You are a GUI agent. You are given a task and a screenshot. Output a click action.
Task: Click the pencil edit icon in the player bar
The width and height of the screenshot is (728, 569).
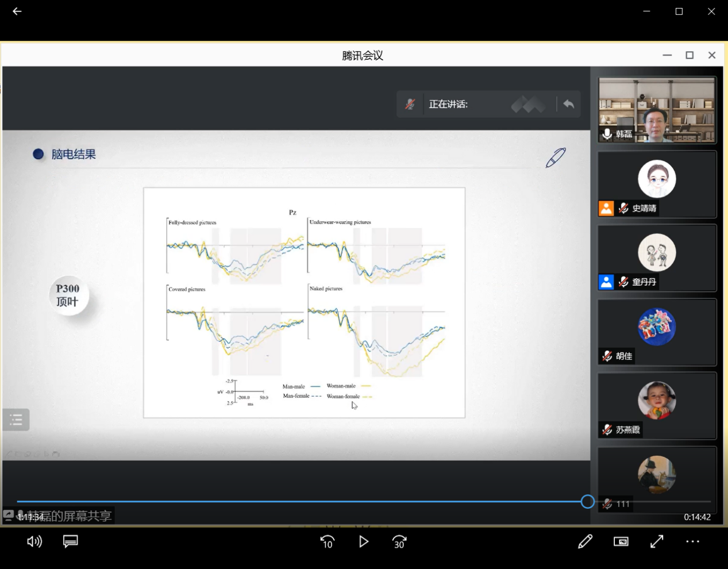click(585, 541)
